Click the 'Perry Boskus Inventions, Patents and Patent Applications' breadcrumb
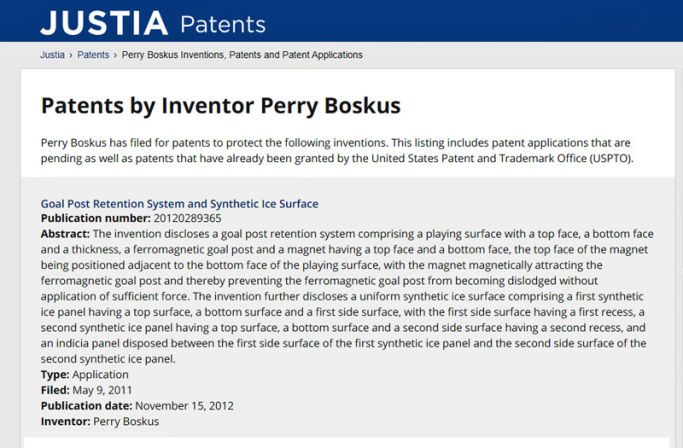 [x=242, y=54]
